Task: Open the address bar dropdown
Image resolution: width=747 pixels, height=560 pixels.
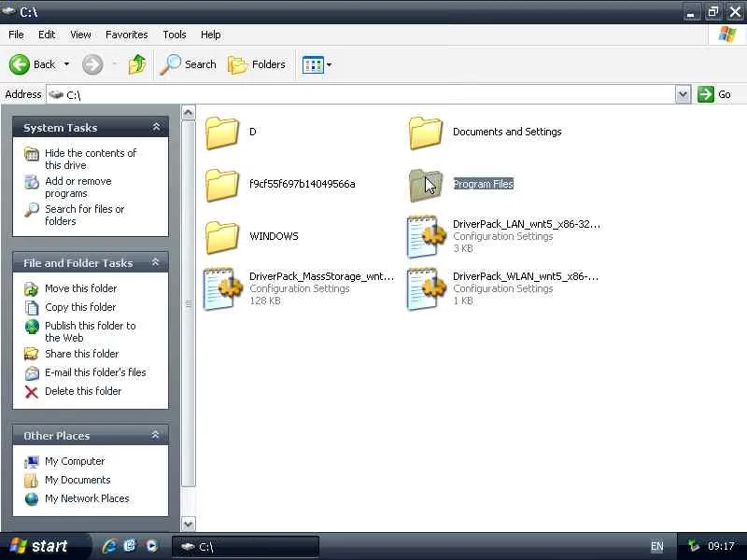Action: click(x=683, y=94)
